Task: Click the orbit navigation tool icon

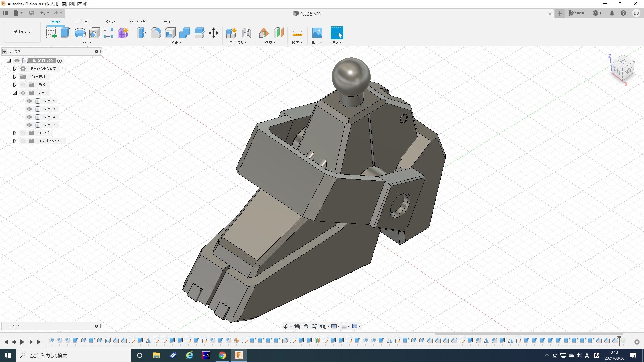Action: [x=286, y=326]
